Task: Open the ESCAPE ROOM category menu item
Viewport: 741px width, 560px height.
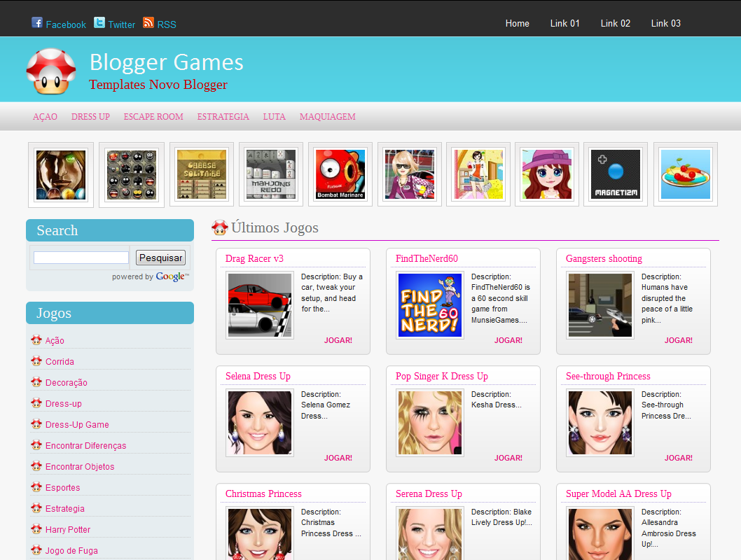Action: 153,117
